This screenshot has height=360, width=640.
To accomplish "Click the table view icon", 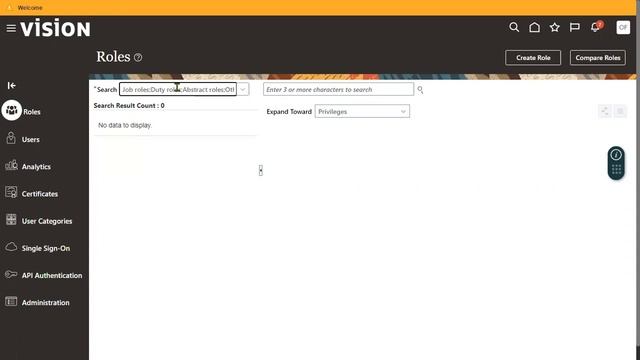I will [x=620, y=111].
